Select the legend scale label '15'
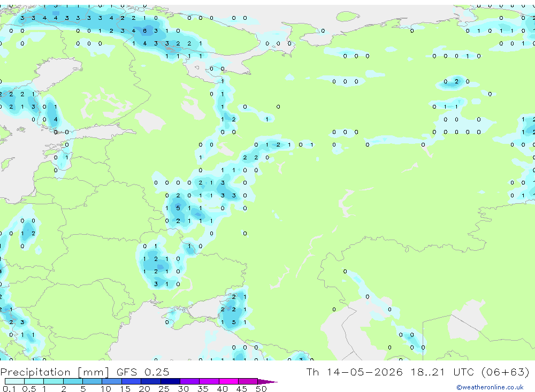This screenshot has height=392, width=535. pyautogui.click(x=125, y=389)
